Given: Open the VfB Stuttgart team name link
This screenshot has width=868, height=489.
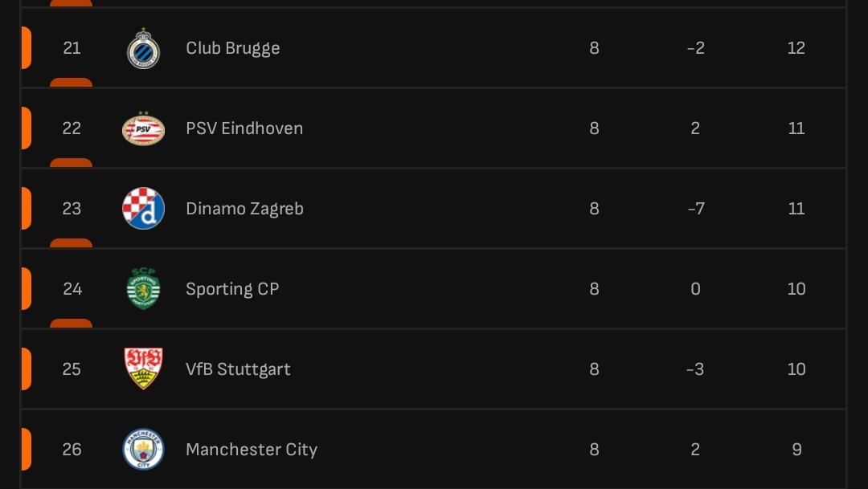Looking at the screenshot, I should pos(238,369).
